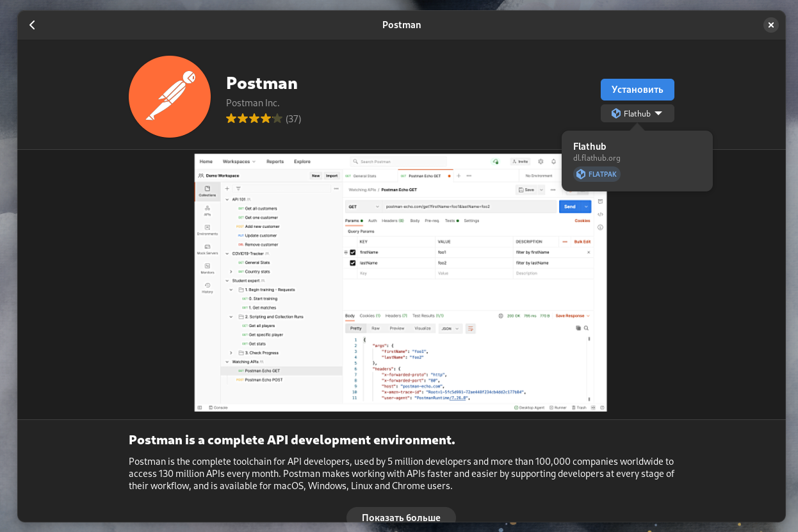798x532 pixels.
Task: Click the (37) review count
Action: [293, 118]
